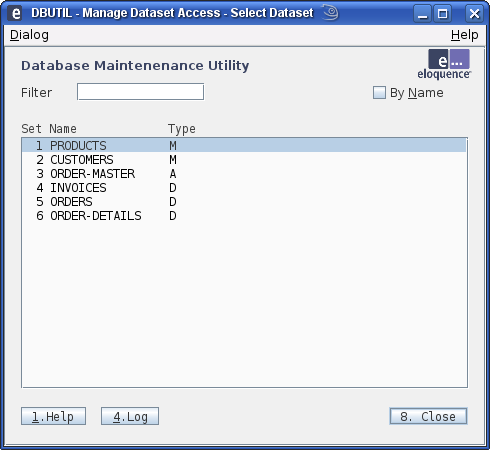Open the Dialog menu

pos(29,35)
